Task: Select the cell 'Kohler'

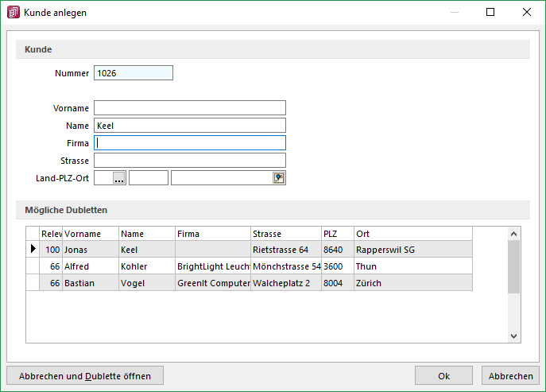Action: click(147, 266)
